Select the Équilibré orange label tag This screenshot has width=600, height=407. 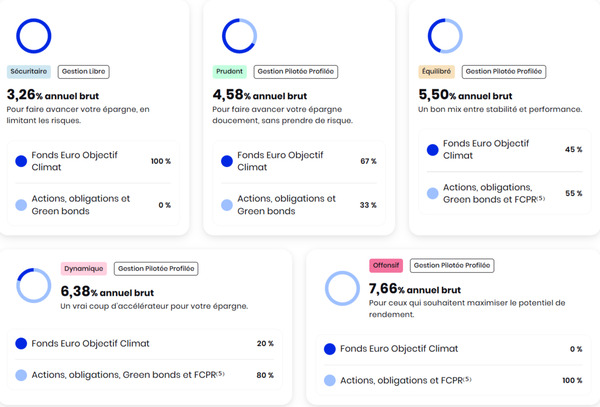click(x=436, y=72)
